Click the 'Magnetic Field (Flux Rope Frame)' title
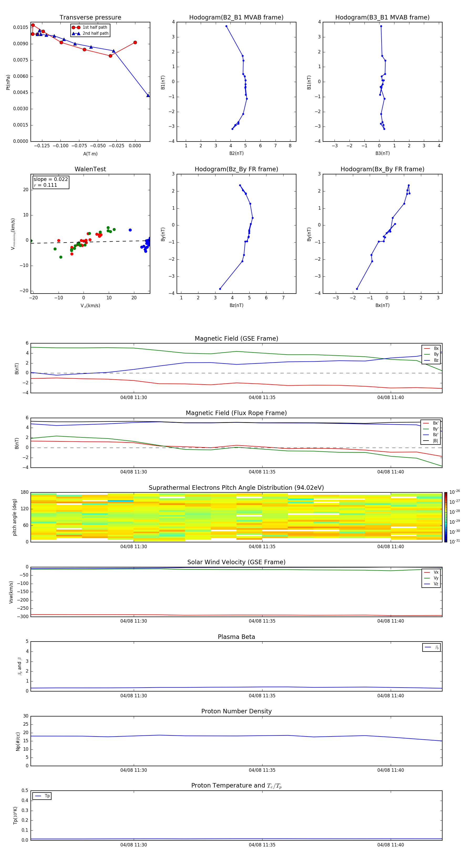473x868 pixels. pyautogui.click(x=236, y=413)
